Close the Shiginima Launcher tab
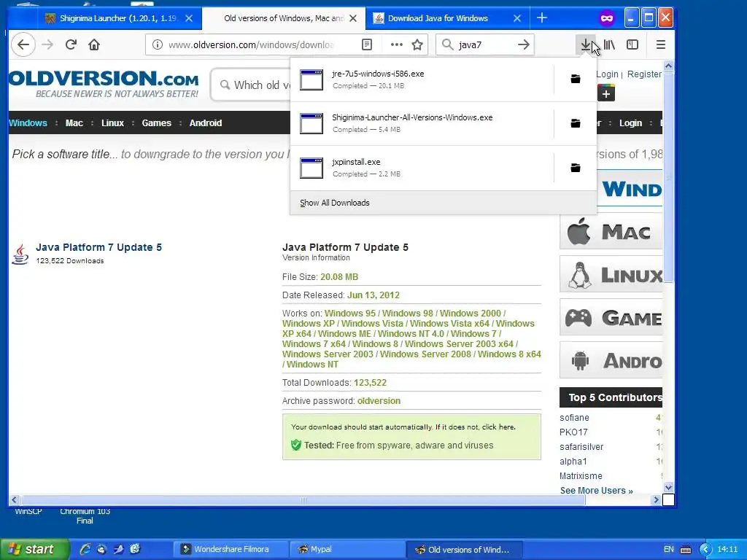Viewport: 747px width, 560px height. pyautogui.click(x=189, y=18)
